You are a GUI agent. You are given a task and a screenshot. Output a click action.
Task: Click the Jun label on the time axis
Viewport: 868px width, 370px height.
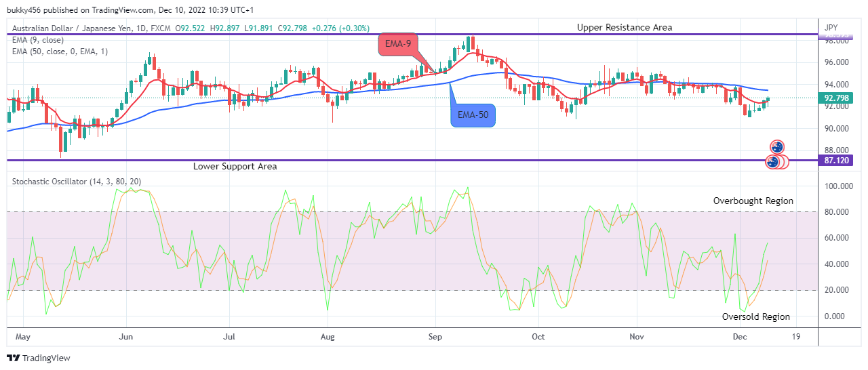click(125, 336)
